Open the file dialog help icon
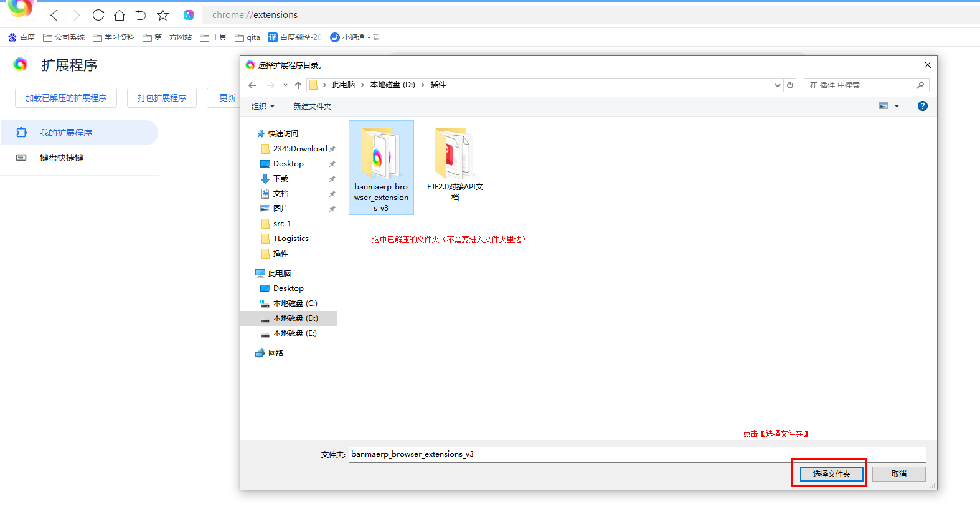The height and width of the screenshot is (514, 980). pyautogui.click(x=922, y=106)
